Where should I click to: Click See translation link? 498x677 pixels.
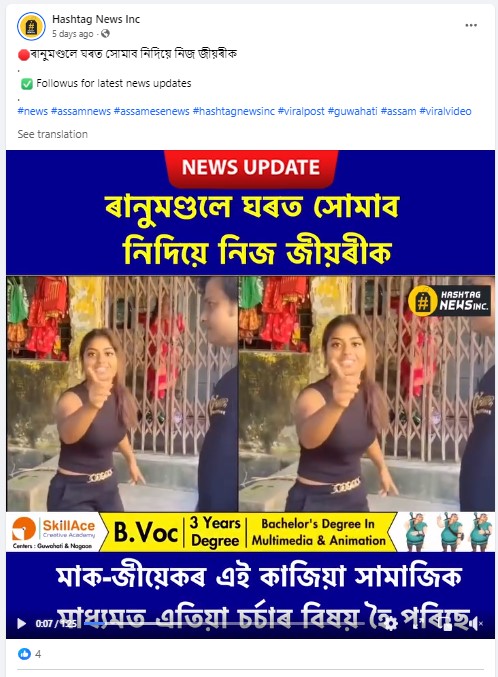[x=52, y=134]
